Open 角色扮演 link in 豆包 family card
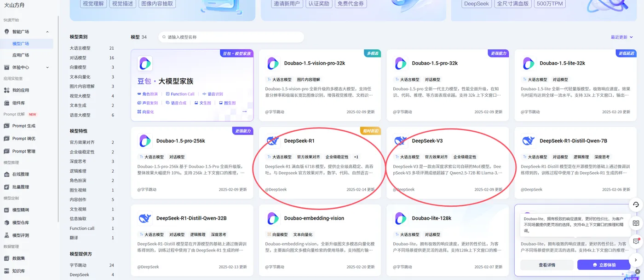The image size is (644, 280). [x=148, y=94]
